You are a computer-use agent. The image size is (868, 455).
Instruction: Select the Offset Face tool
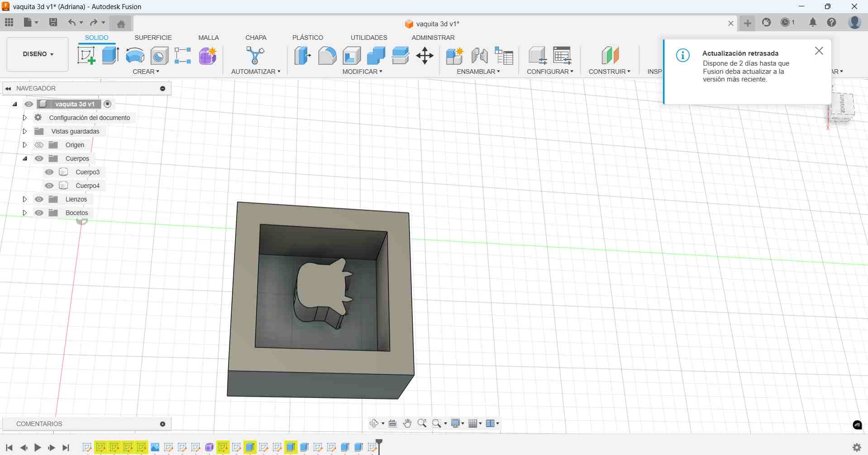(401, 56)
